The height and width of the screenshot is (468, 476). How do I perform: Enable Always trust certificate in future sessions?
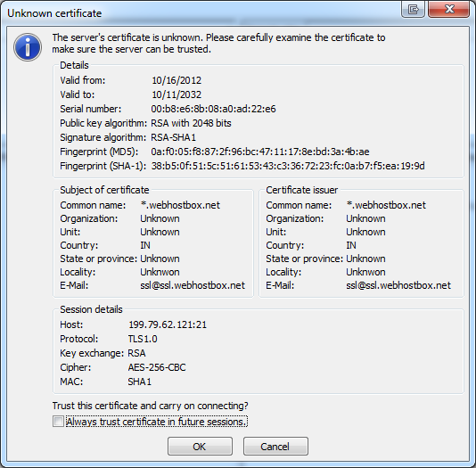[58, 422]
